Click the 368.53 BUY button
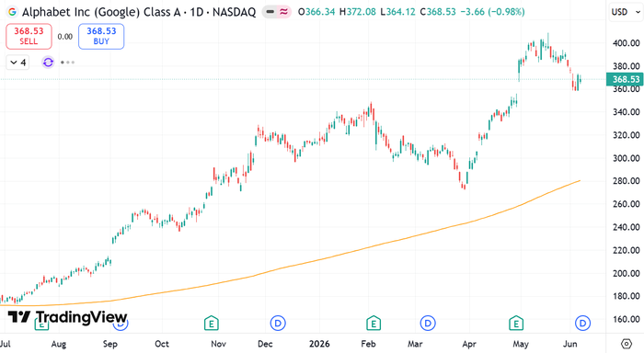 pos(101,36)
